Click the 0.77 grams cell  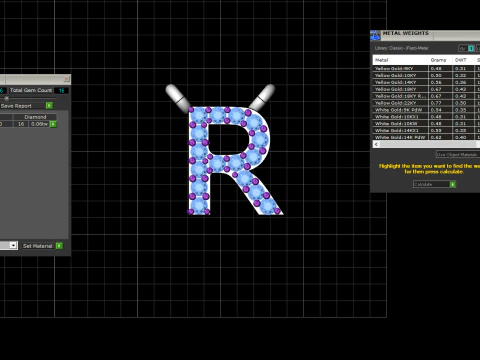[440, 103]
